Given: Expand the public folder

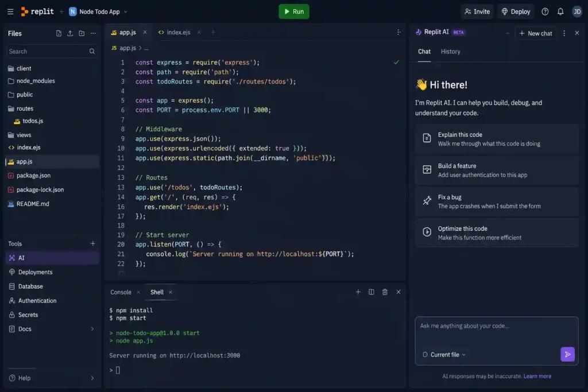Looking at the screenshot, I should [52, 95].
